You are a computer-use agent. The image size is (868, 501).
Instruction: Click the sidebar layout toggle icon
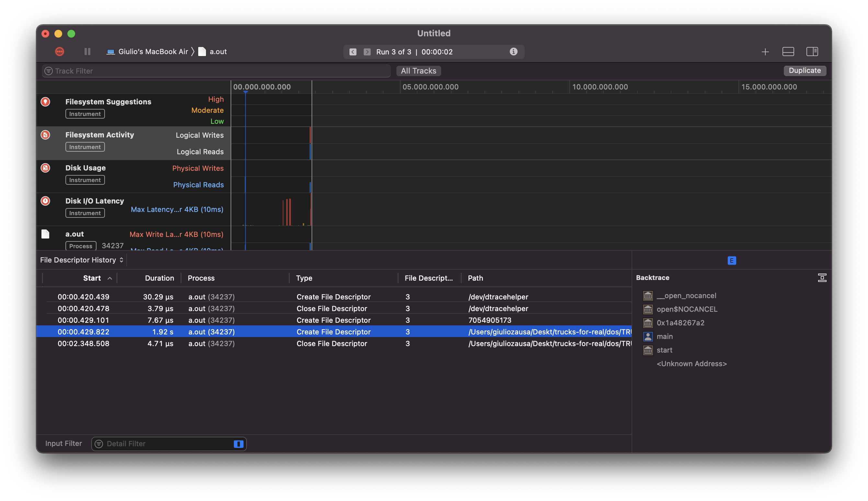812,52
